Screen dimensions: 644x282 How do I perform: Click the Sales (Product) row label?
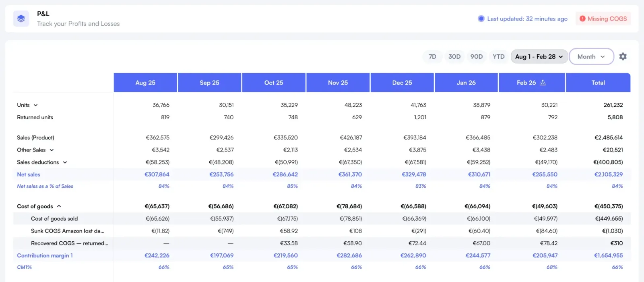35,137
